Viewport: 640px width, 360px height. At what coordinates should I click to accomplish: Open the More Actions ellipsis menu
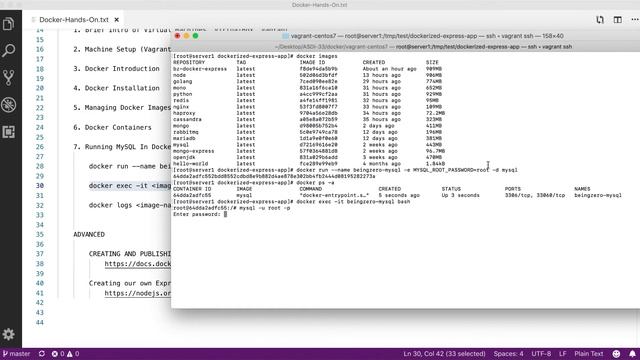(x=635, y=20)
